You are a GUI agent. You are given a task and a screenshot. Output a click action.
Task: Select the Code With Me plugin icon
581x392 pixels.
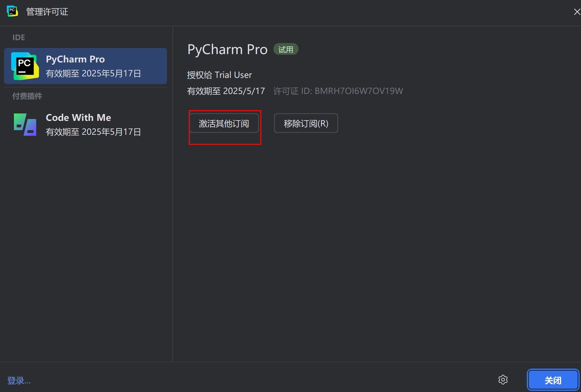tap(25, 125)
